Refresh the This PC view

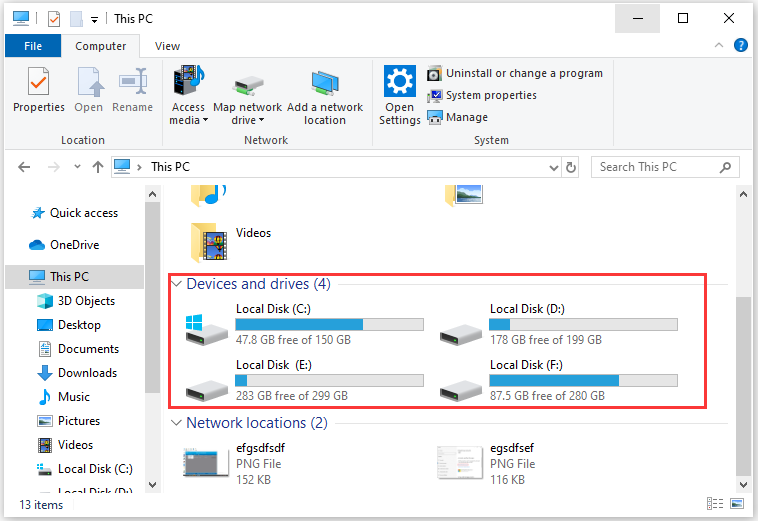pyautogui.click(x=571, y=167)
